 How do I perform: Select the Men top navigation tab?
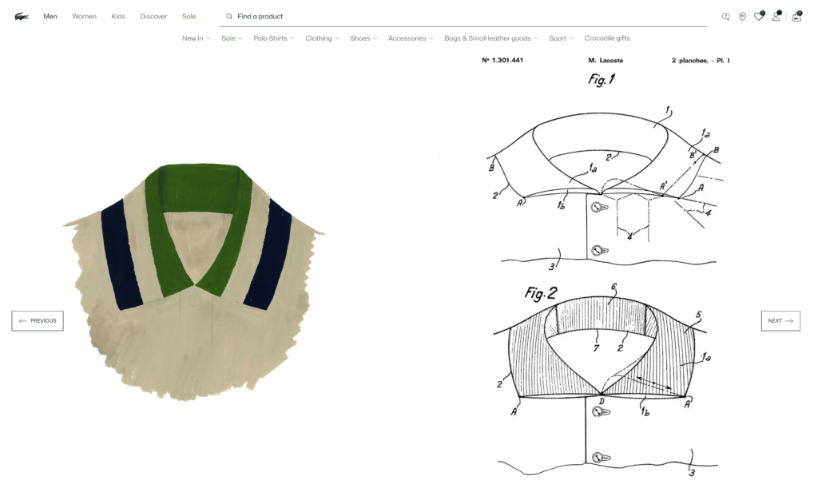(x=50, y=16)
